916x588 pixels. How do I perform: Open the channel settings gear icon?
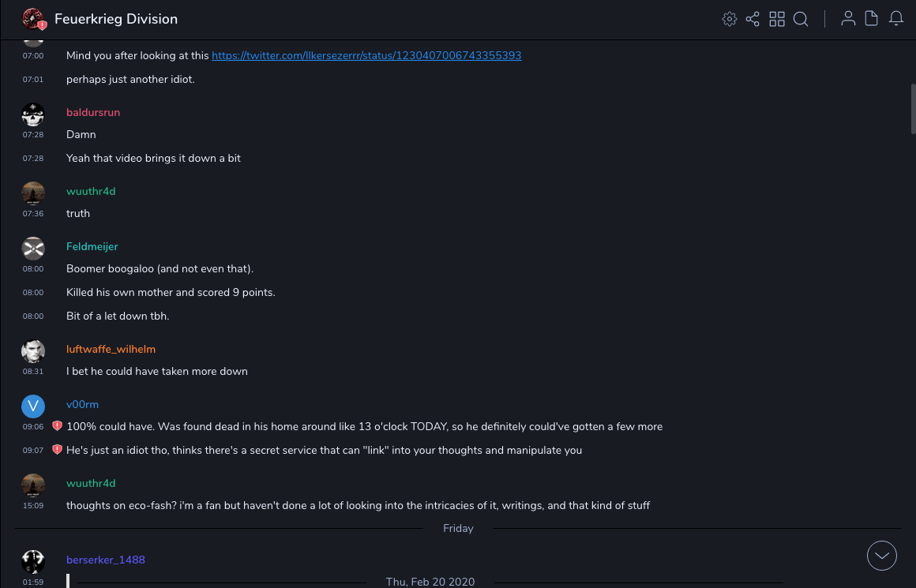click(730, 19)
